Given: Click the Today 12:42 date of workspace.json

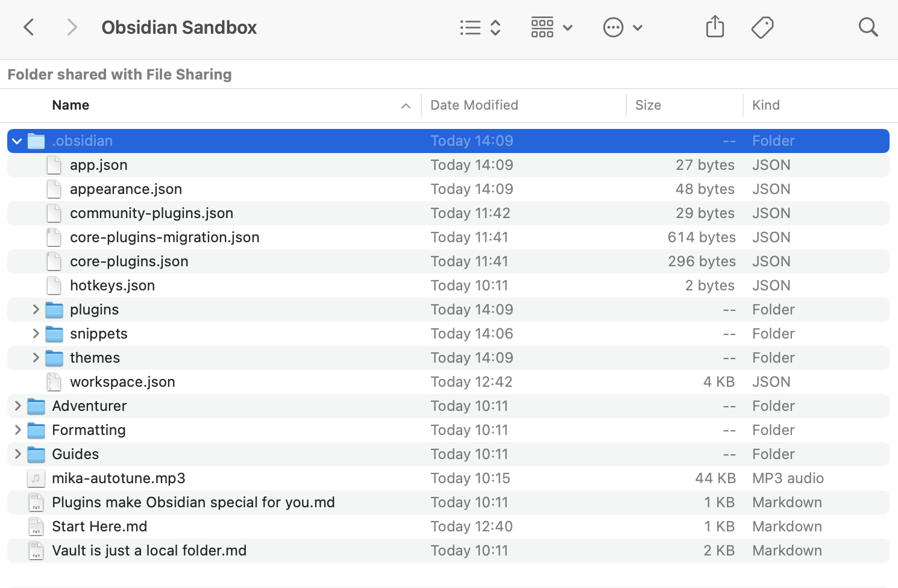Looking at the screenshot, I should 471,382.
